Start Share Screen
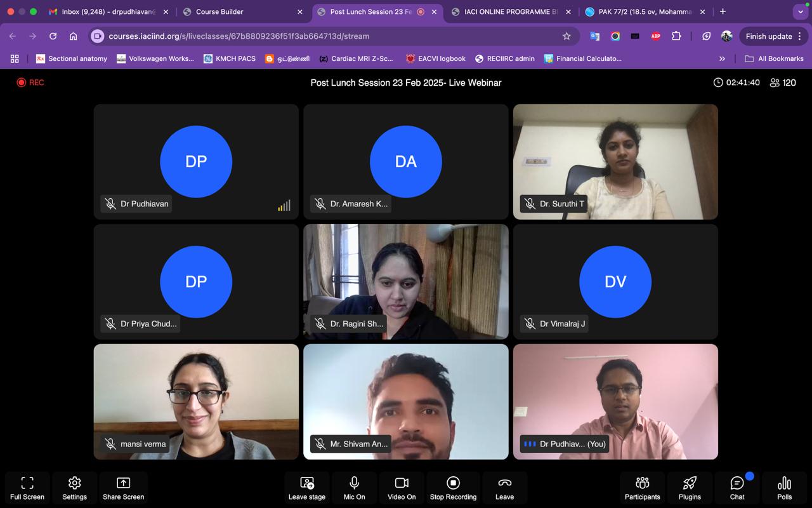Screen dimensions: 812x508 click(123, 488)
